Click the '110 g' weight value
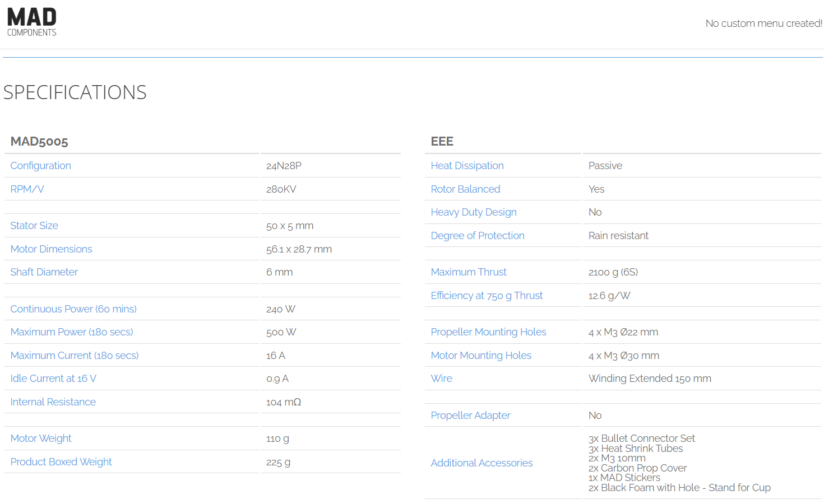 (x=277, y=438)
